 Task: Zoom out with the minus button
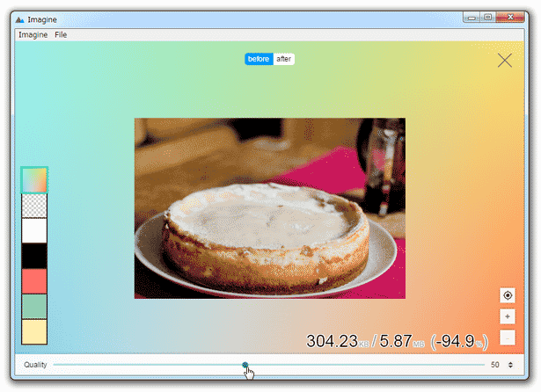(508, 338)
